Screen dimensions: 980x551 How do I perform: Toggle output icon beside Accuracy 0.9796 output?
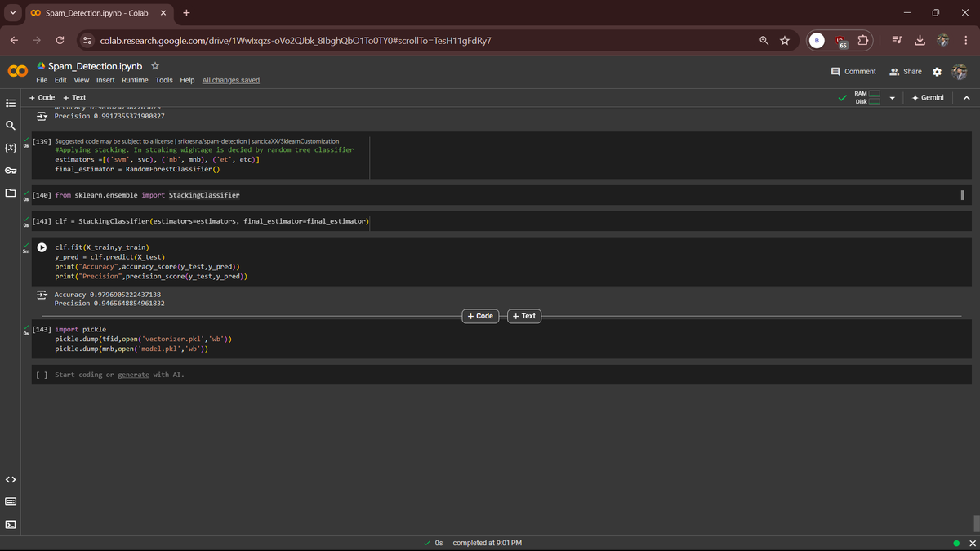tap(41, 295)
